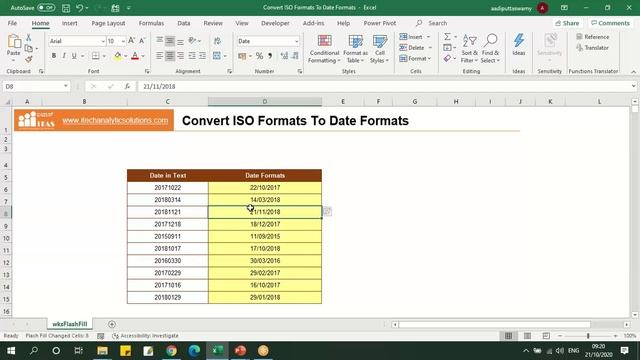Switch to the Developer tab
Image resolution: width=640 pixels, height=360 pixels.
click(276, 23)
